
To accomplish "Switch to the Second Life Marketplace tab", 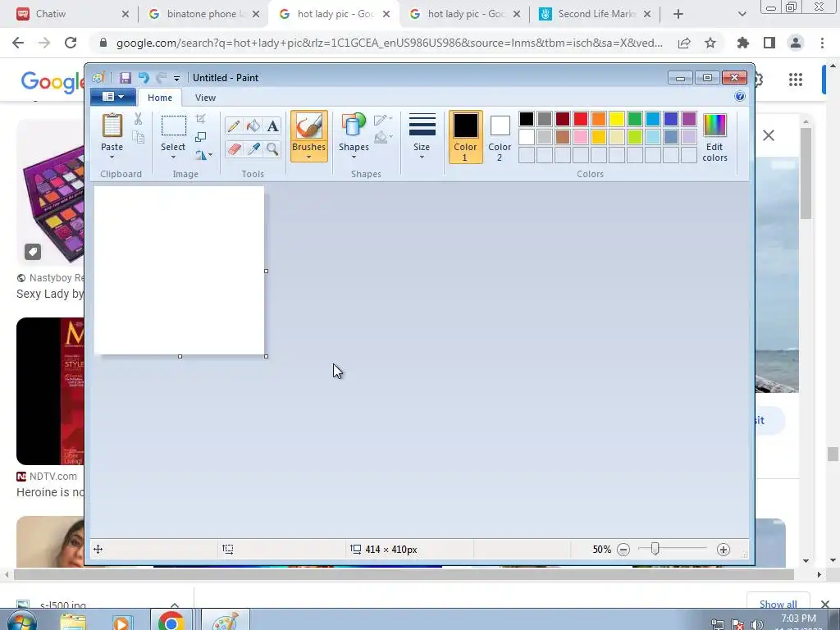I will 595,14.
